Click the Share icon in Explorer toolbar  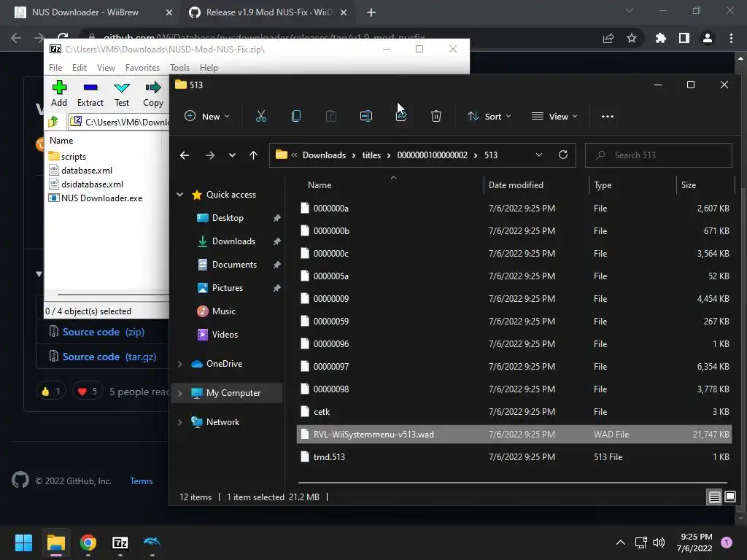click(401, 116)
